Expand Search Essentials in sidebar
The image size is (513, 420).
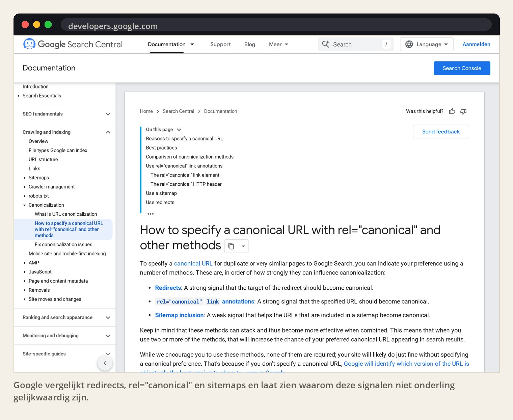pyautogui.click(x=18, y=96)
